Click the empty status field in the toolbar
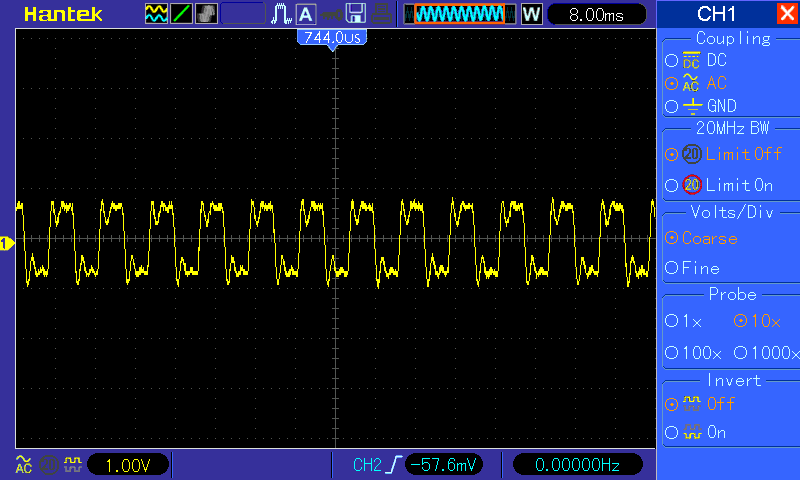The width and height of the screenshot is (800, 480). (243, 14)
